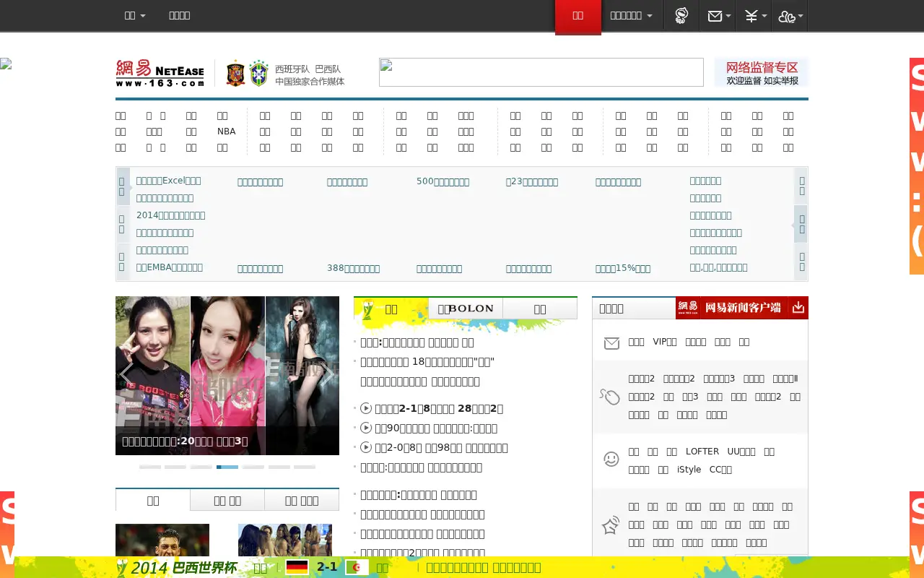The image size is (924, 578).
Task: Click the red button in the top bar
Action: [577, 16]
